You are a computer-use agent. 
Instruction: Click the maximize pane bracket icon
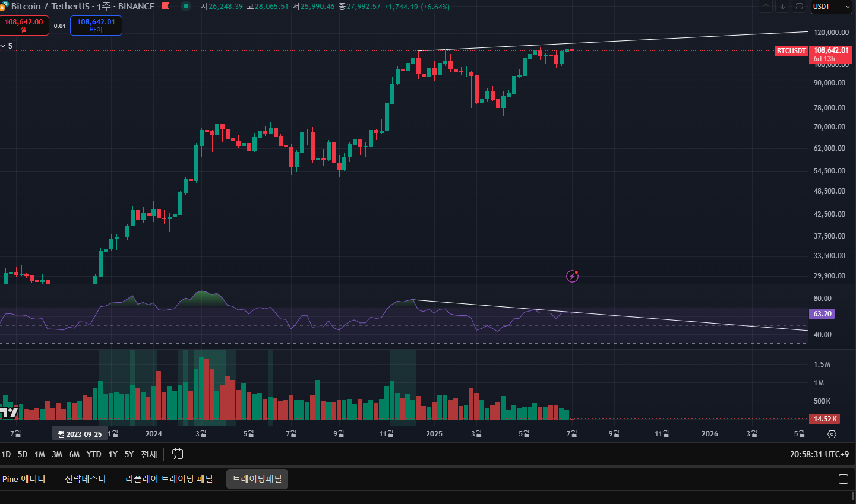click(x=800, y=7)
